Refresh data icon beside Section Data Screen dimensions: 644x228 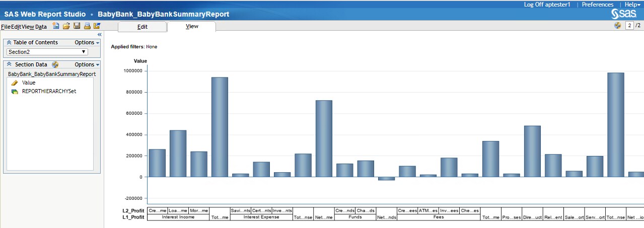(x=55, y=64)
